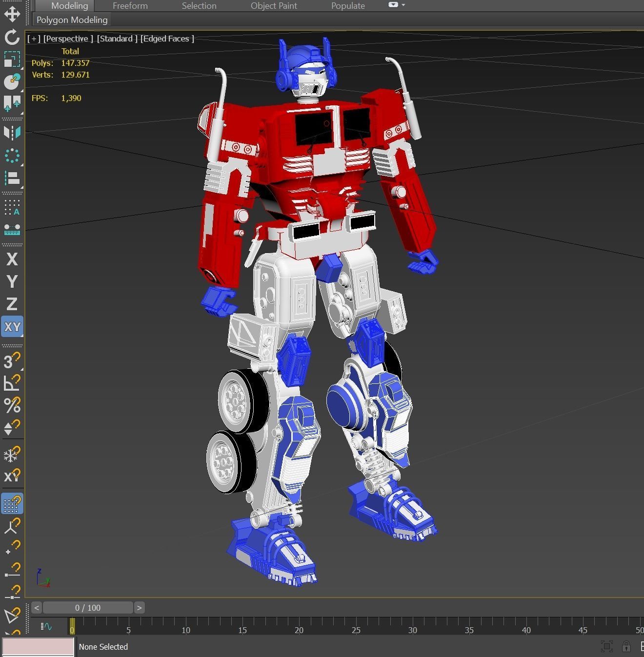
Task: Switch to the Selection tab
Action: (x=199, y=6)
